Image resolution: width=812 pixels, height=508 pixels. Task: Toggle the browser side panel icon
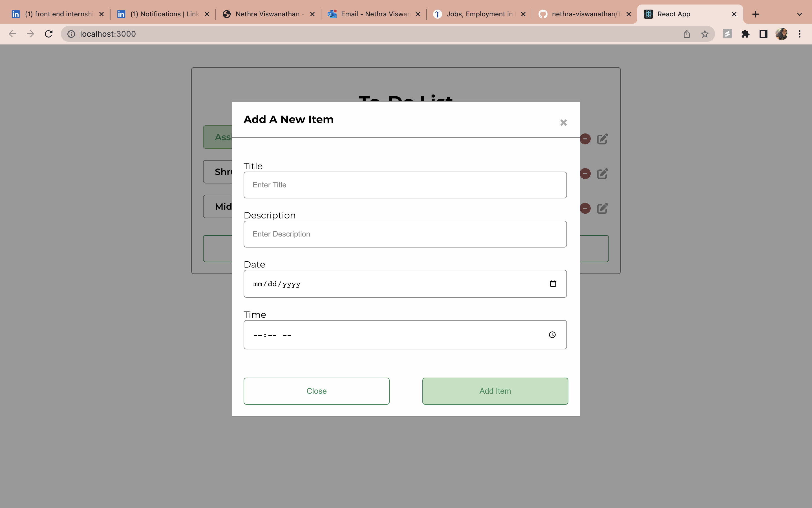[x=763, y=34]
